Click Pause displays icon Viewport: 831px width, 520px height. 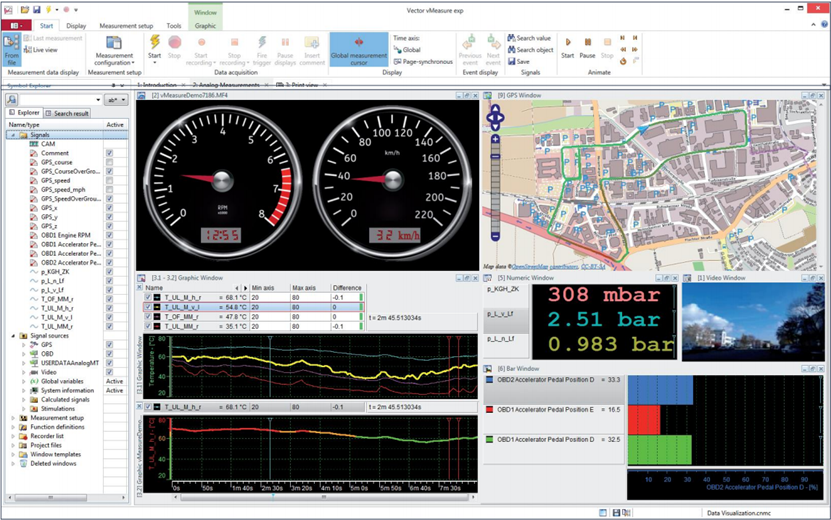(x=285, y=42)
